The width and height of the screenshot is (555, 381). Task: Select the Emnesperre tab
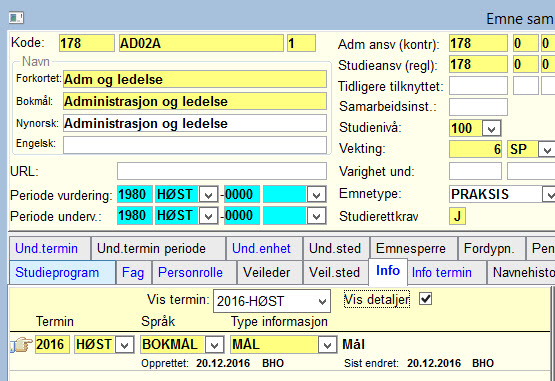pos(414,248)
